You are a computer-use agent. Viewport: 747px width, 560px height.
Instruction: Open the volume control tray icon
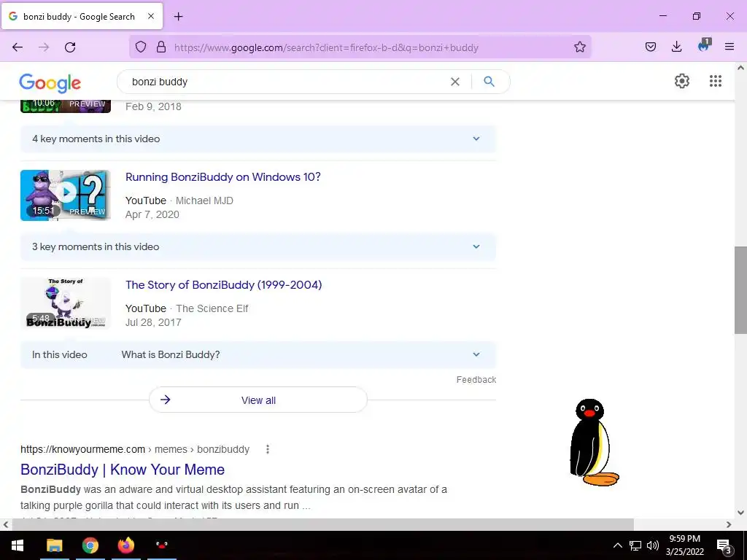coord(653,545)
